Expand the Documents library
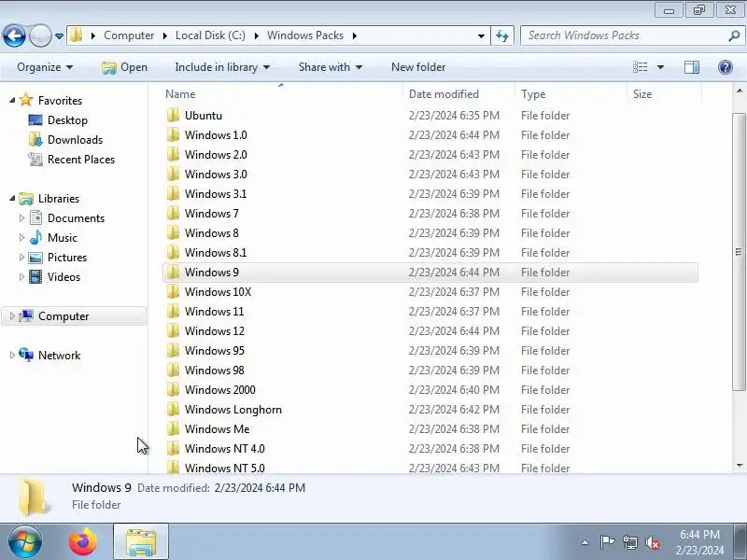 pos(21,217)
